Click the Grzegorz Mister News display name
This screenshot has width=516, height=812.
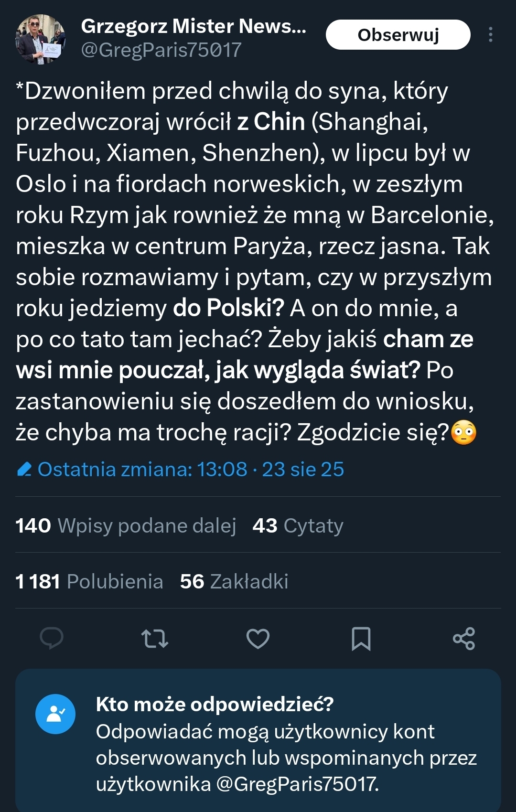click(x=193, y=27)
